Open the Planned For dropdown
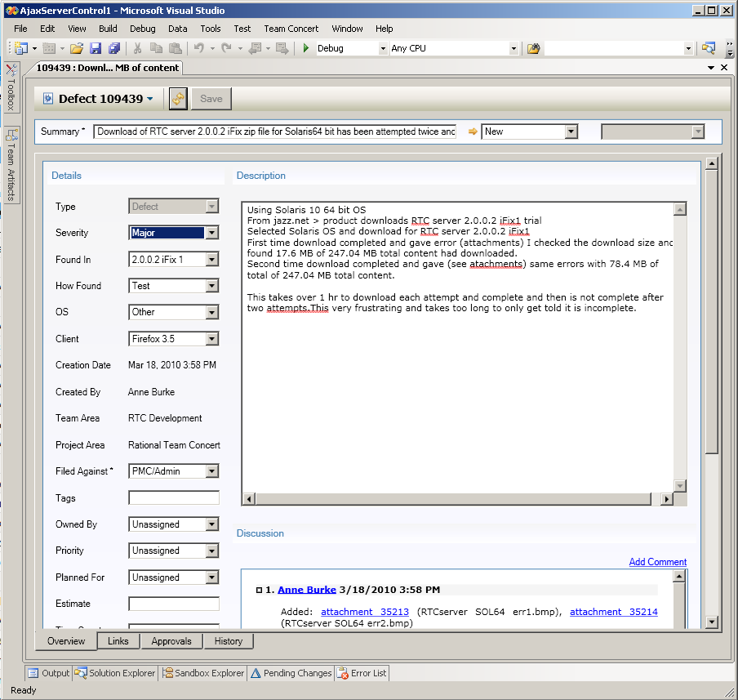Screen dimensions: 738x700 [211, 577]
